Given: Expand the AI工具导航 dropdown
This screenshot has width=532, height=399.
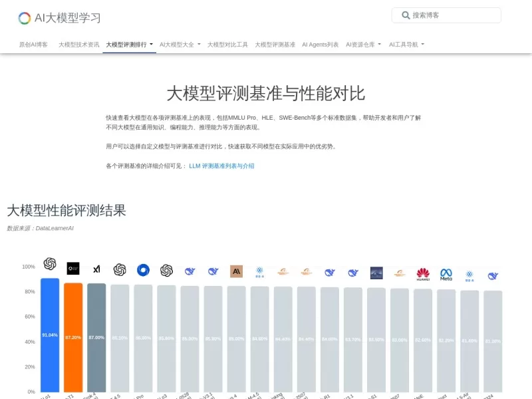Looking at the screenshot, I should pos(403,44).
